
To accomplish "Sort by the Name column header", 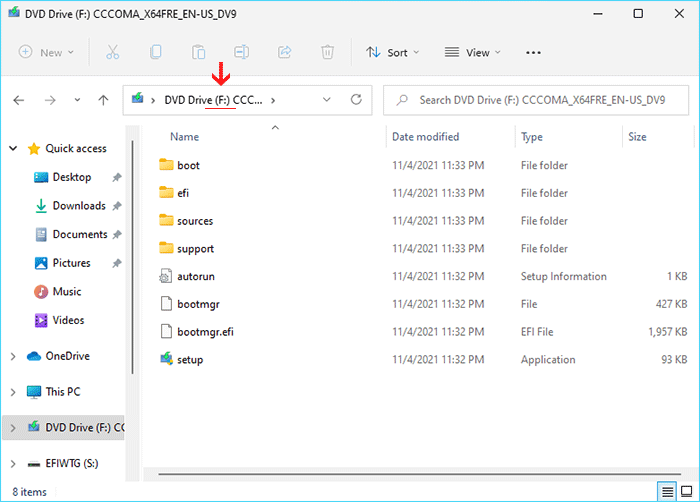I will coord(184,137).
